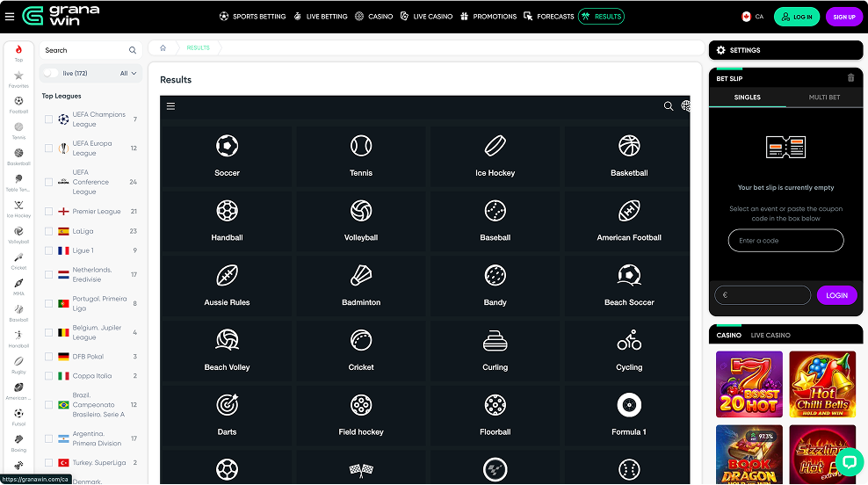Check UEFA Europa League checkbox
The width and height of the screenshot is (868, 485).
[x=48, y=148]
